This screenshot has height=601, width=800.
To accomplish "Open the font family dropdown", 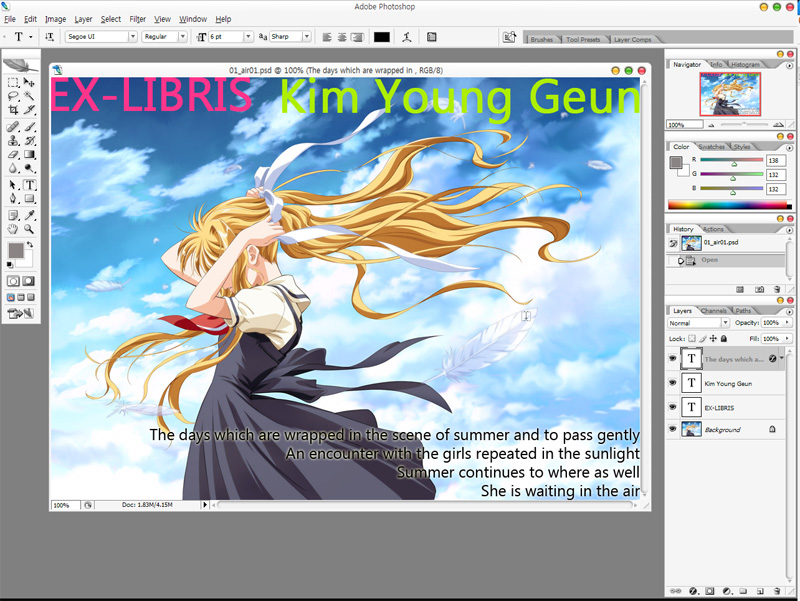I will click(x=133, y=37).
